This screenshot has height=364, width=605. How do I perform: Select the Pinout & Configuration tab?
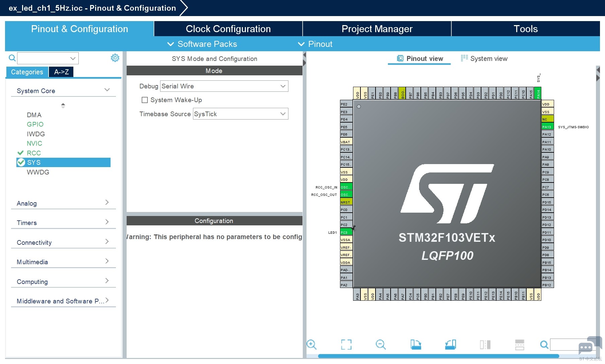pos(79,29)
